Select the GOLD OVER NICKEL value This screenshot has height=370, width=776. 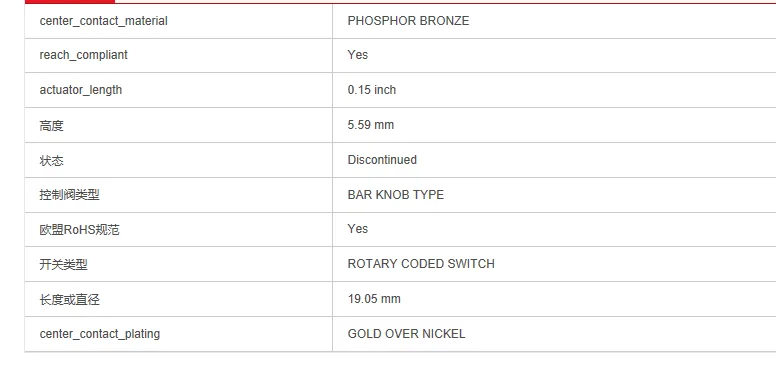[x=406, y=334]
